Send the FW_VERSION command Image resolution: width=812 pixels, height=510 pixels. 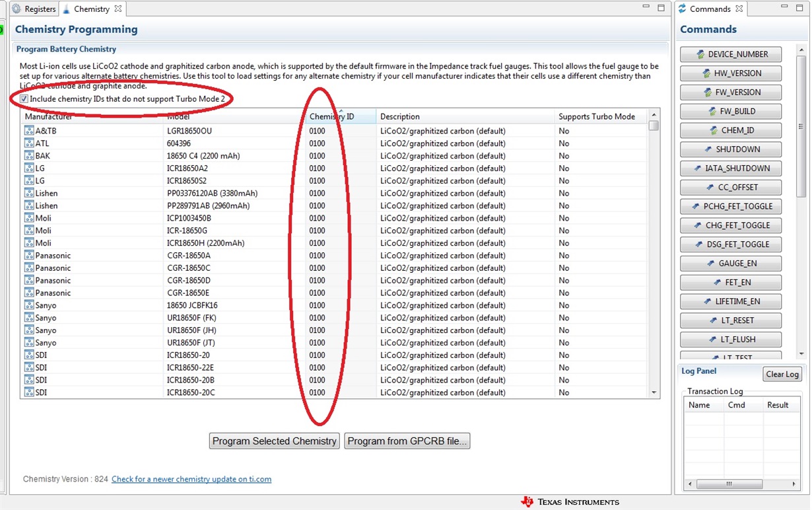tap(731, 92)
